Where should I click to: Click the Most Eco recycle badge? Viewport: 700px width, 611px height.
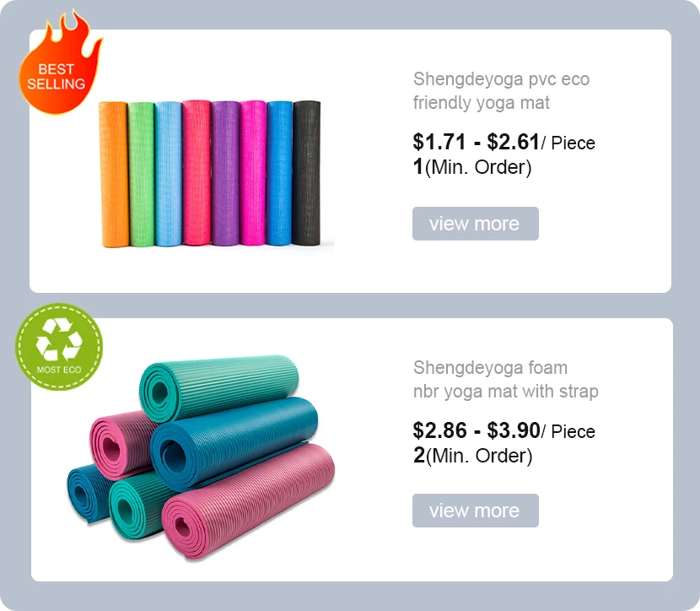59,346
